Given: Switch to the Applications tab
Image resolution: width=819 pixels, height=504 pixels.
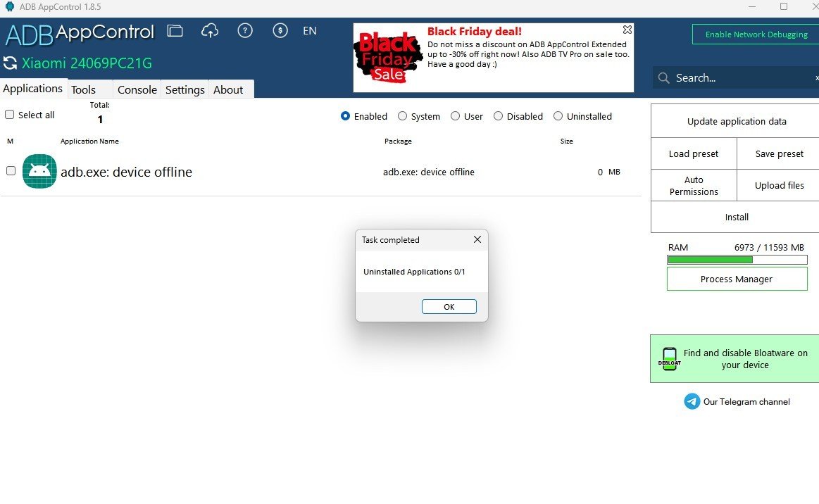Looking at the screenshot, I should 33,89.
